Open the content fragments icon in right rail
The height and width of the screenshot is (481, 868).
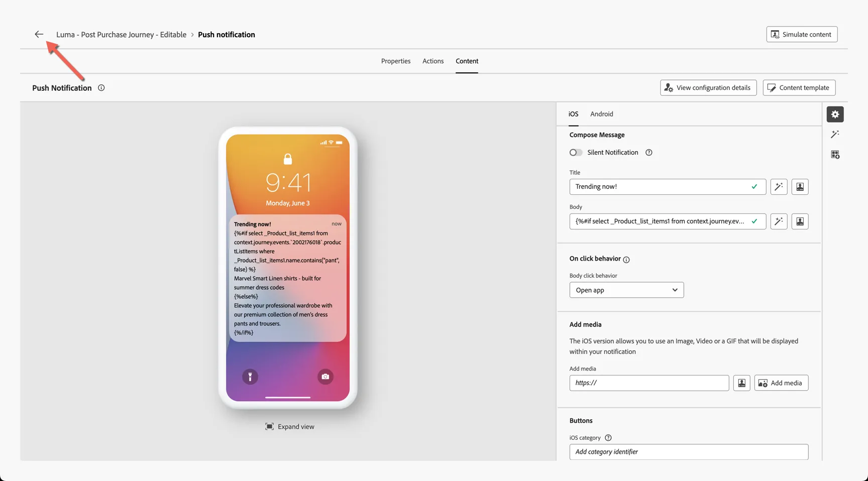pos(835,155)
